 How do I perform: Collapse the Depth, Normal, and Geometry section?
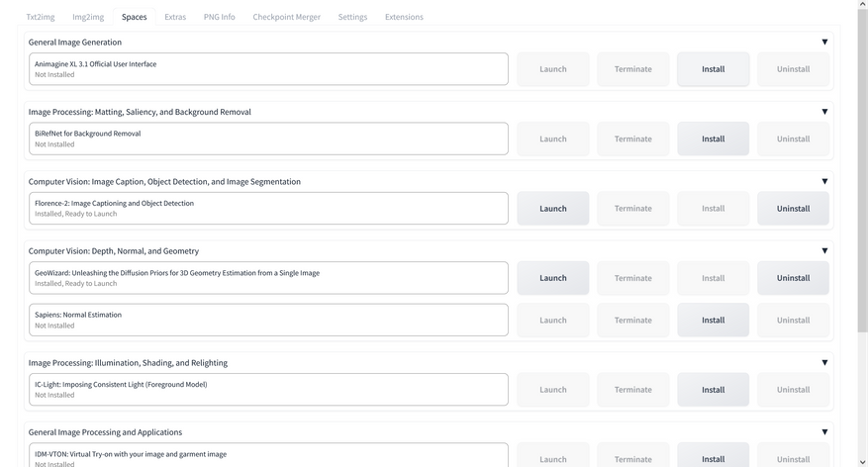pyautogui.click(x=824, y=251)
